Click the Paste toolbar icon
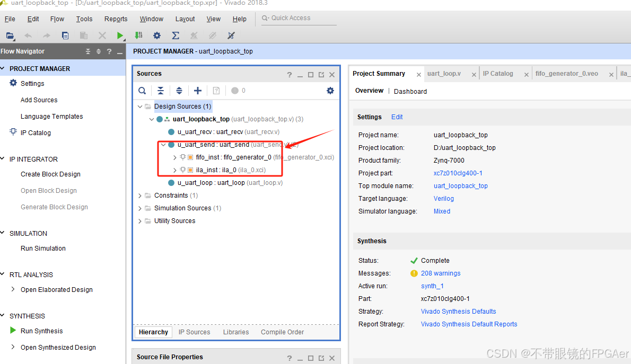 coord(84,36)
